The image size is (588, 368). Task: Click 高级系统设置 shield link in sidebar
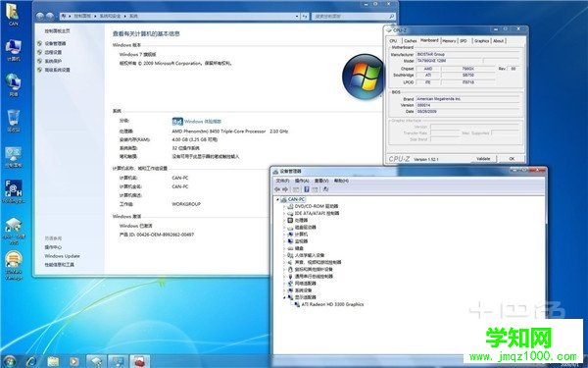click(x=57, y=70)
